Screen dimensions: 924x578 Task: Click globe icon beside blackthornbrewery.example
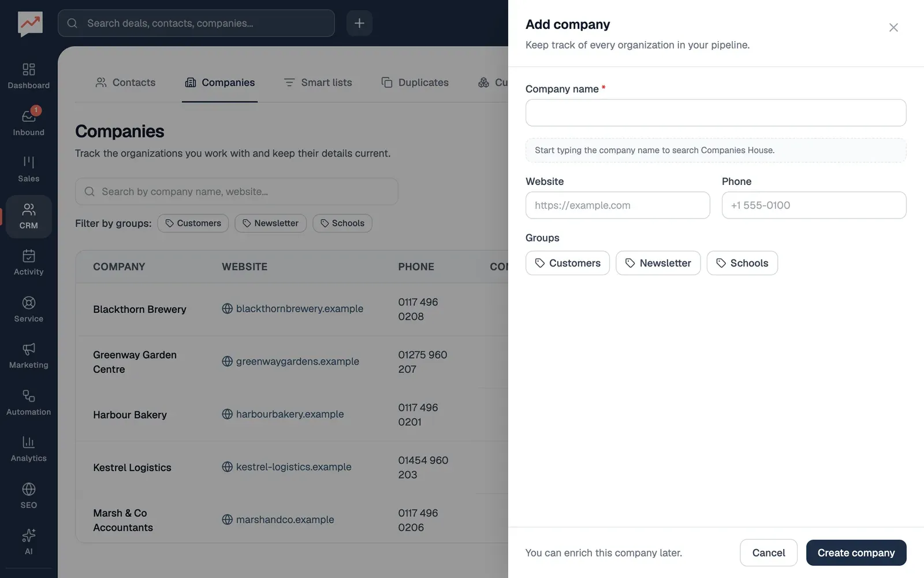point(228,309)
